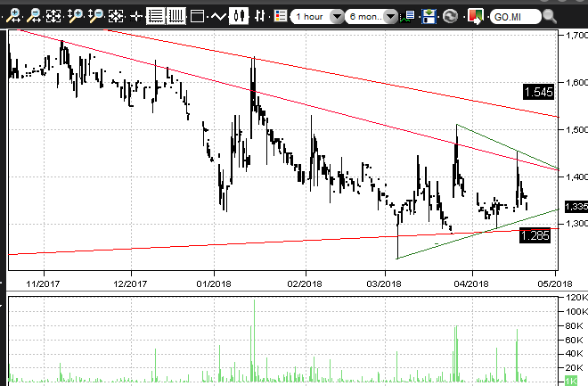Click the GO.MI ticker symbol field
Image resolution: width=588 pixels, height=386 pixels.
516,17
